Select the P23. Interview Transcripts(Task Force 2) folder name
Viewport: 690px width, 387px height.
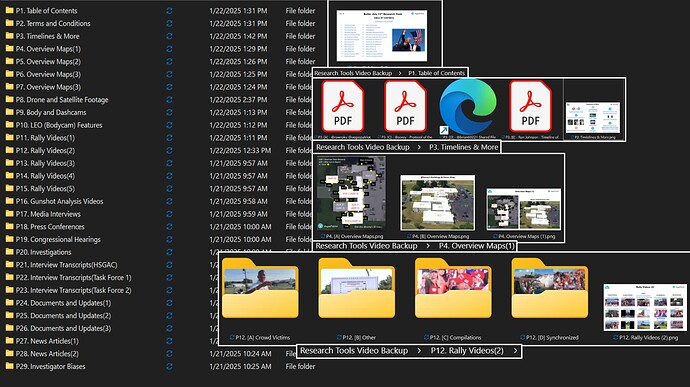tap(73, 290)
